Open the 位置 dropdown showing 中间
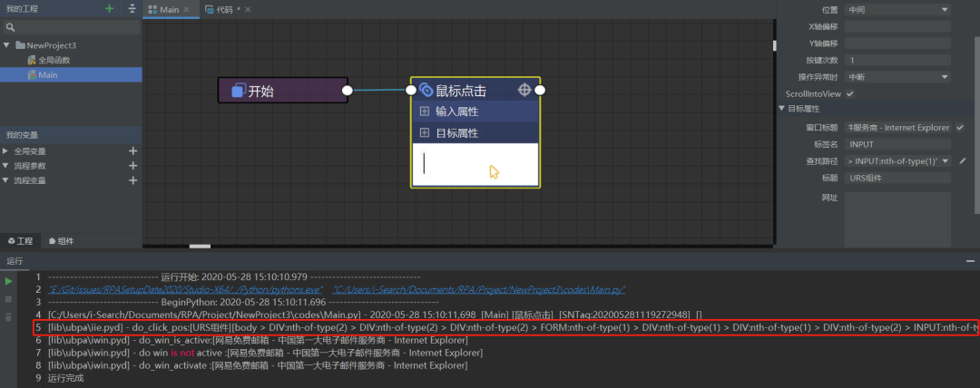The height and width of the screenshot is (388, 980). point(897,9)
